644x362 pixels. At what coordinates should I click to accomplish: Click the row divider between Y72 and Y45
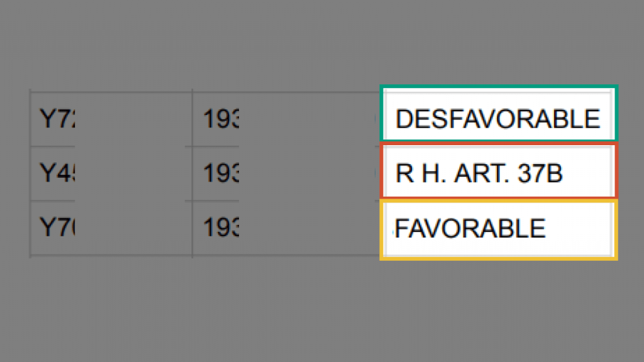111,146
